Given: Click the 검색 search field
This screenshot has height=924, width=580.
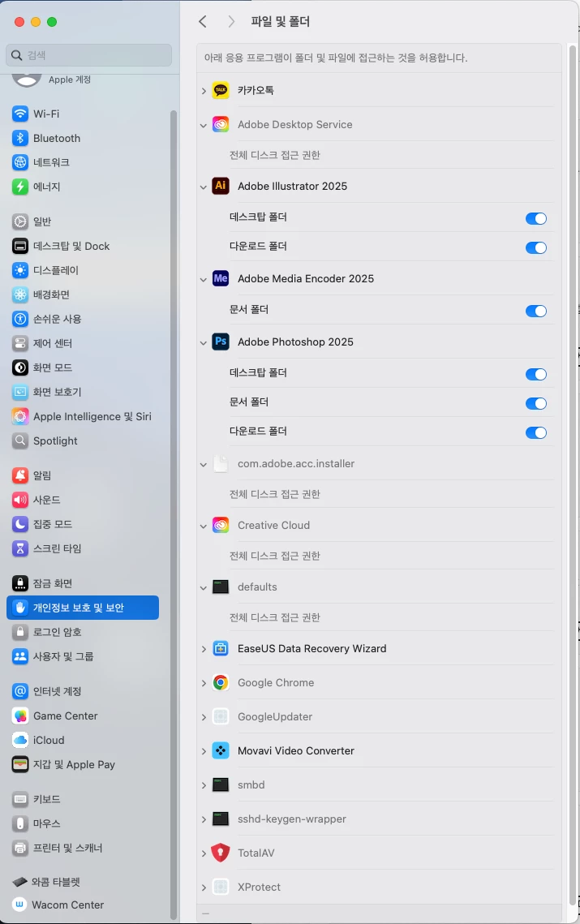Looking at the screenshot, I should (89, 55).
